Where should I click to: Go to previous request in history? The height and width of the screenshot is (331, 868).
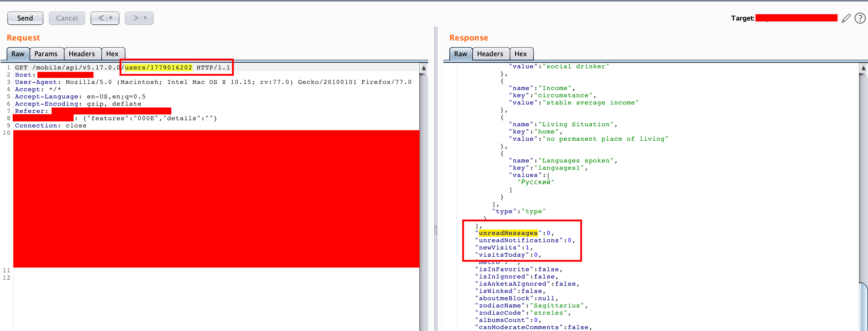(101, 18)
